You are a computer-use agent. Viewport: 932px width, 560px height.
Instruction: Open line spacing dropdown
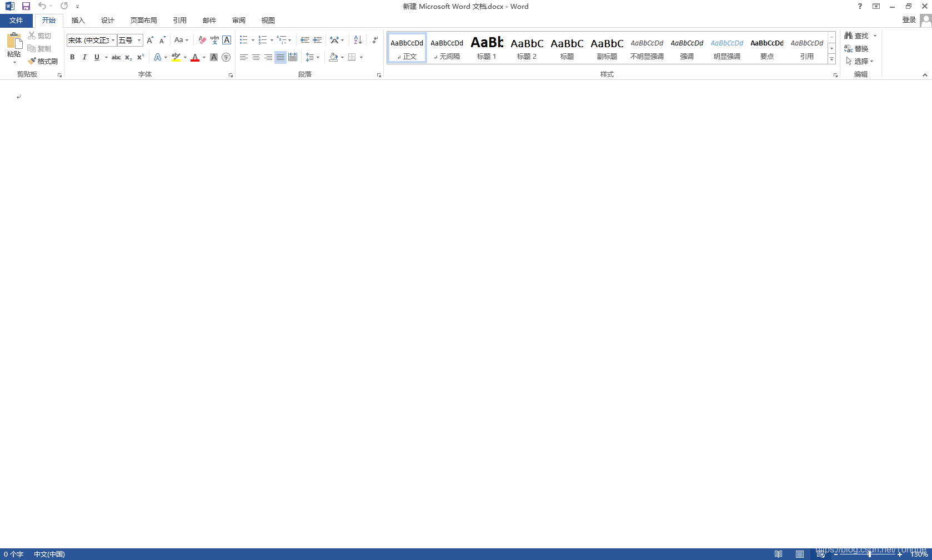coord(313,57)
